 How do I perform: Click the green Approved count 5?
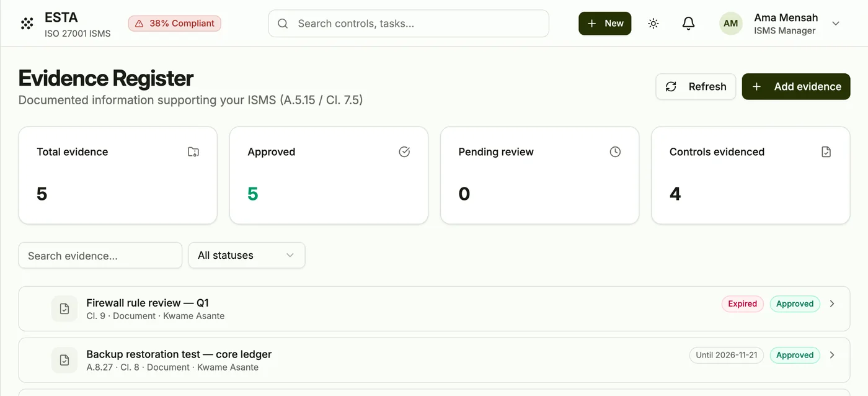pyautogui.click(x=253, y=194)
